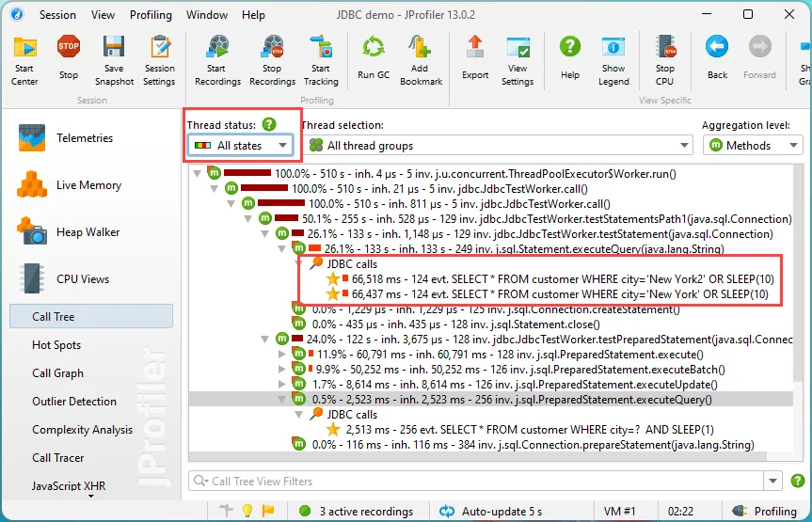
Task: Click the Call Tree View Filters field
Action: pyautogui.click(x=476, y=481)
